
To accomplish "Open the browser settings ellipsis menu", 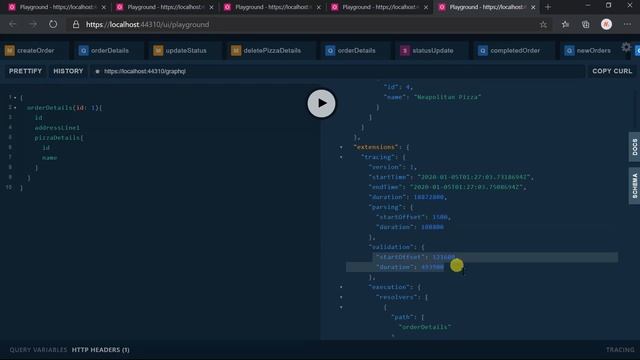I will [627, 24].
